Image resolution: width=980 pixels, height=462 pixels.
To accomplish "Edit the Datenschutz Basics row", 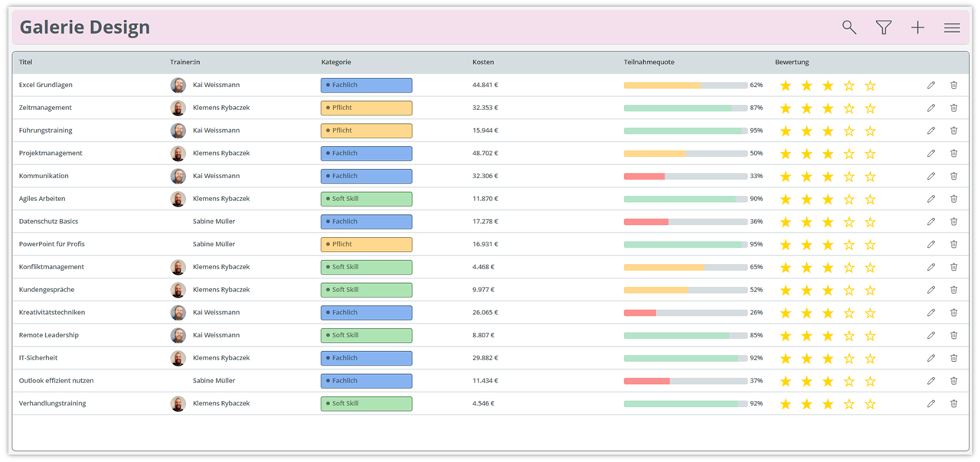I will pyautogui.click(x=931, y=222).
